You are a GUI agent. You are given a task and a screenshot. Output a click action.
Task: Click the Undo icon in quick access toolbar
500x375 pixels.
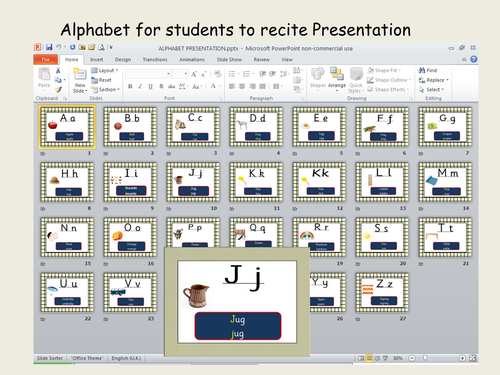[x=59, y=47]
